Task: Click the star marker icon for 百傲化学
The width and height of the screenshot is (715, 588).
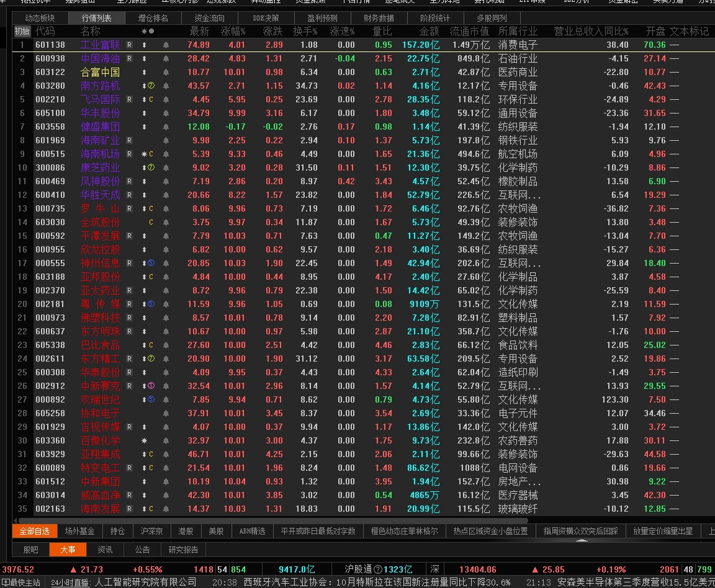Action: click(x=144, y=441)
